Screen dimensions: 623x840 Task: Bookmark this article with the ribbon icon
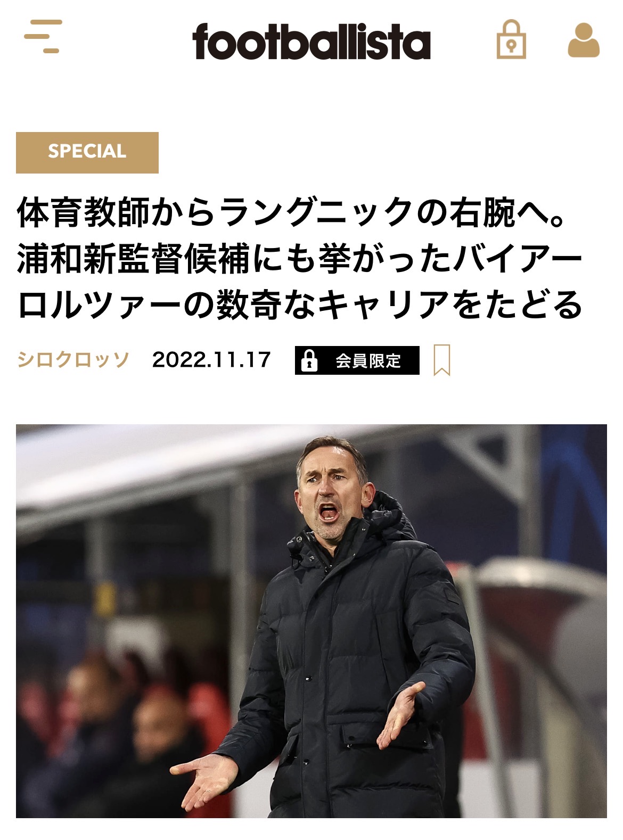(x=441, y=360)
